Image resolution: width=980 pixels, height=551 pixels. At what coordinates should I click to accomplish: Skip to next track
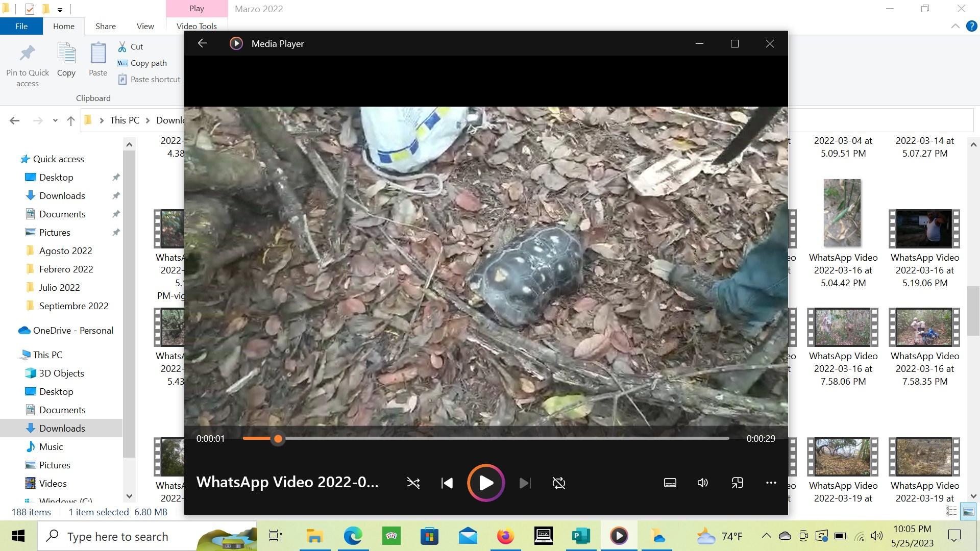point(525,483)
